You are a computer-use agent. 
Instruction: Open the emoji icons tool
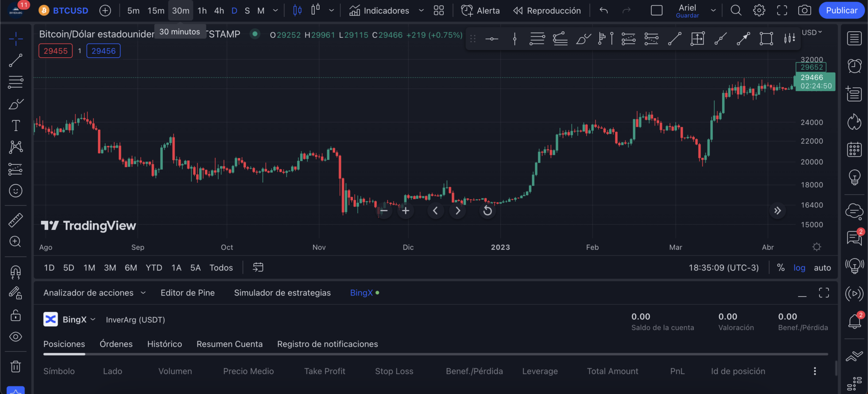click(16, 191)
